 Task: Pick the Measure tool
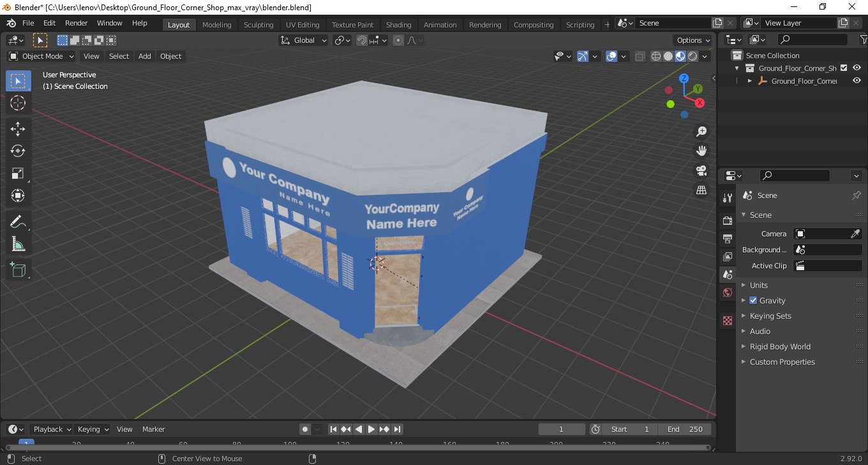point(18,245)
